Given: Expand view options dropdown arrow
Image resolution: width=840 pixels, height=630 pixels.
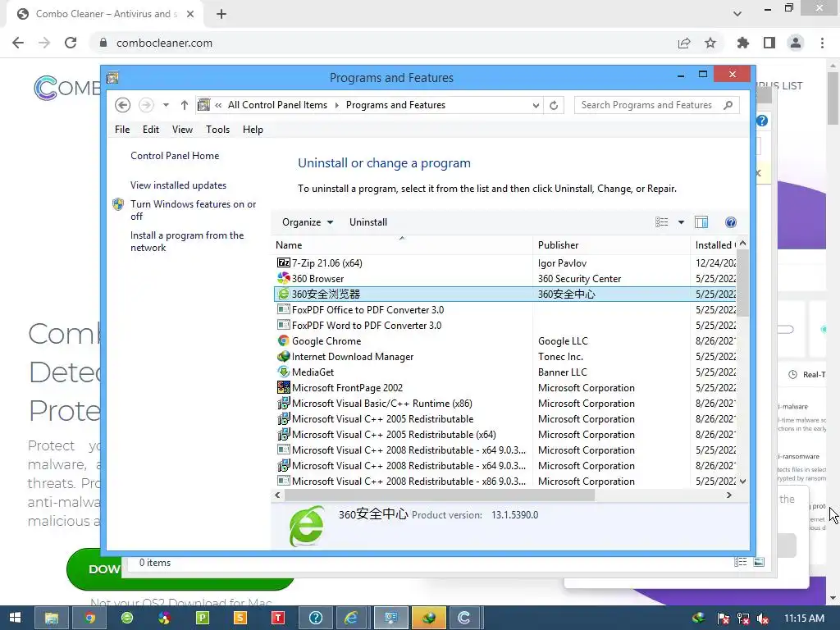Looking at the screenshot, I should (681, 222).
